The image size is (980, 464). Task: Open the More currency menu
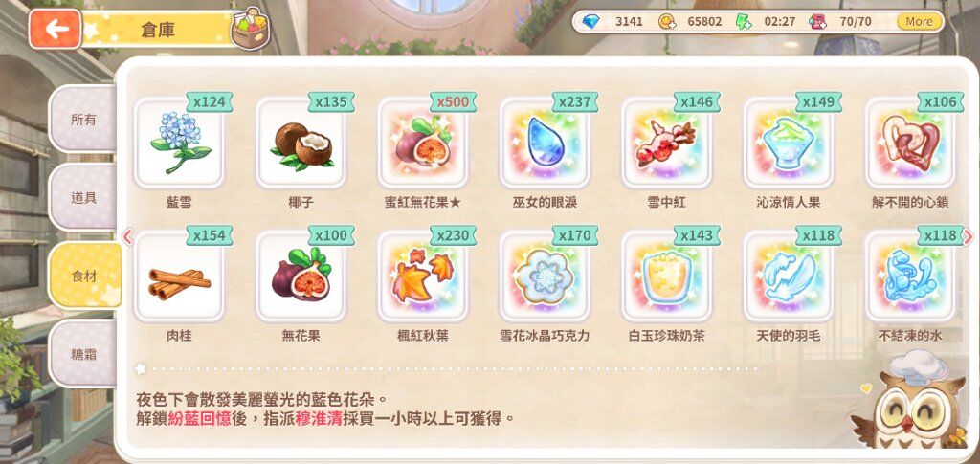[919, 21]
